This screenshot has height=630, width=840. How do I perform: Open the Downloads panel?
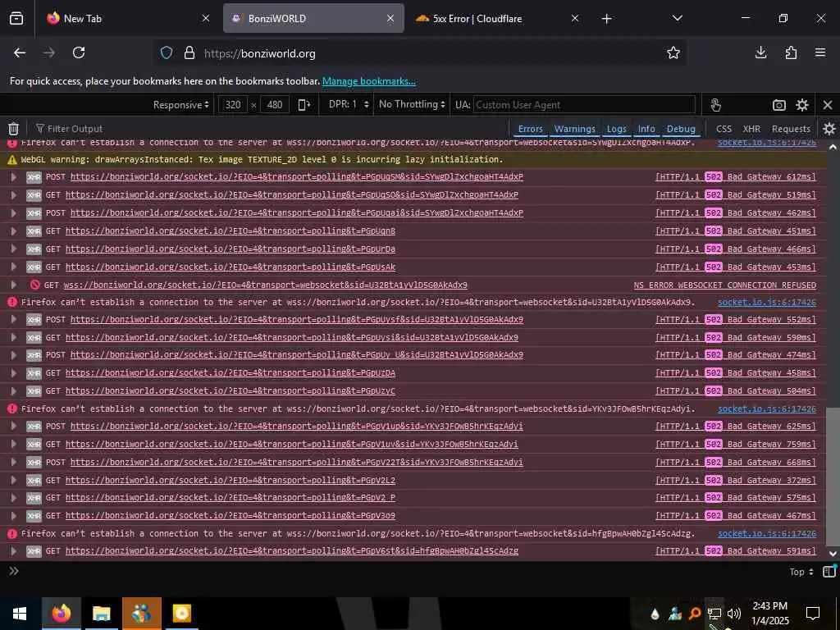pos(760,52)
